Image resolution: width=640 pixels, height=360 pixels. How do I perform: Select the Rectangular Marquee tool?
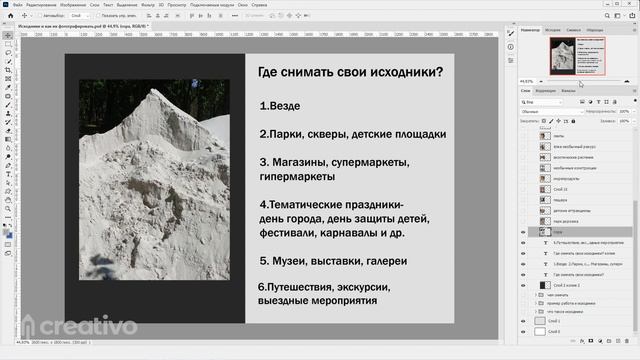[x=8, y=44]
